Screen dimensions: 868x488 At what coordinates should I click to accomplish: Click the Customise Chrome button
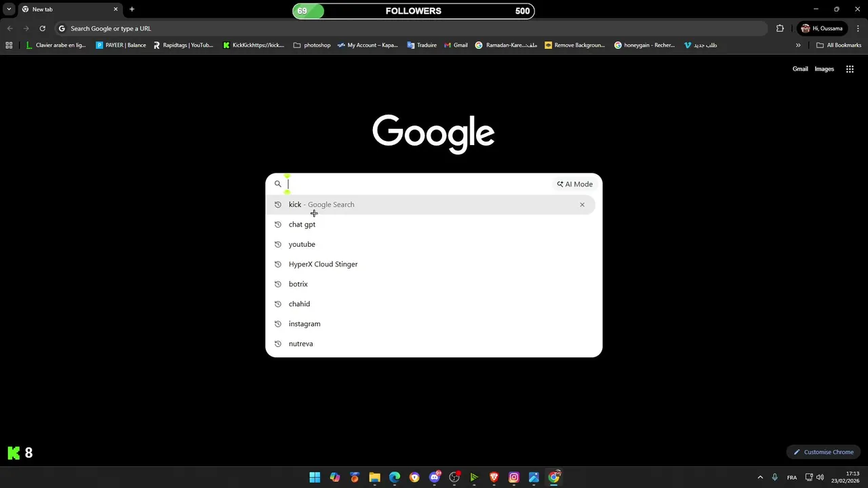coord(824,452)
